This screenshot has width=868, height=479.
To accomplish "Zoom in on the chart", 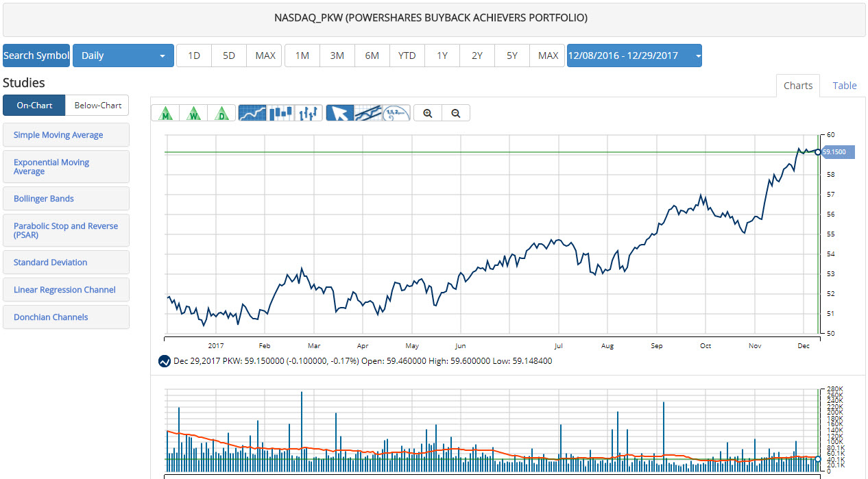I will click(x=428, y=113).
